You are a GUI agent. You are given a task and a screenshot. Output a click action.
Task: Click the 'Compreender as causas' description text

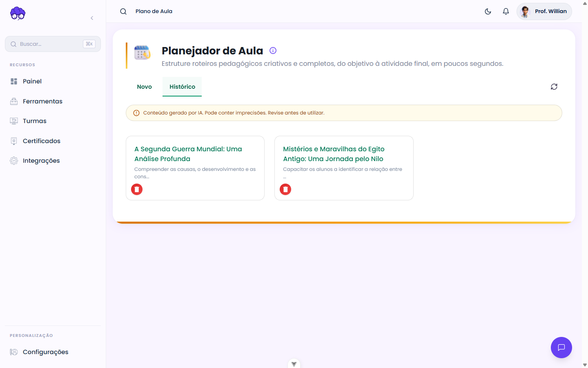195,173
